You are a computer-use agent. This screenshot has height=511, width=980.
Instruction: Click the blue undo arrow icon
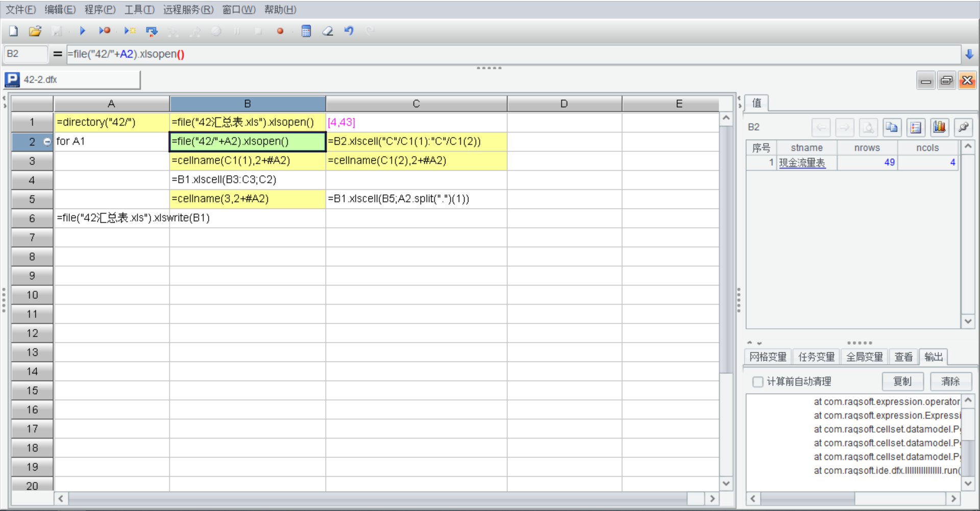(349, 31)
